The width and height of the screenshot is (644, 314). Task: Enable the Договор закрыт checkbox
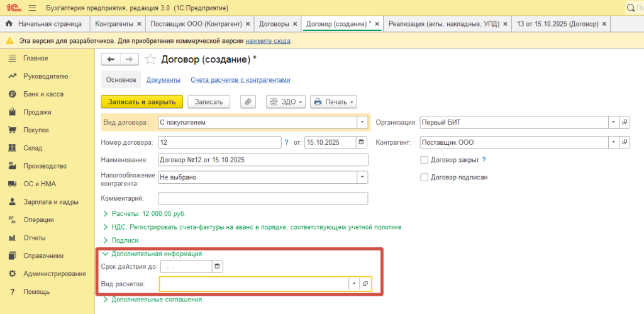425,160
